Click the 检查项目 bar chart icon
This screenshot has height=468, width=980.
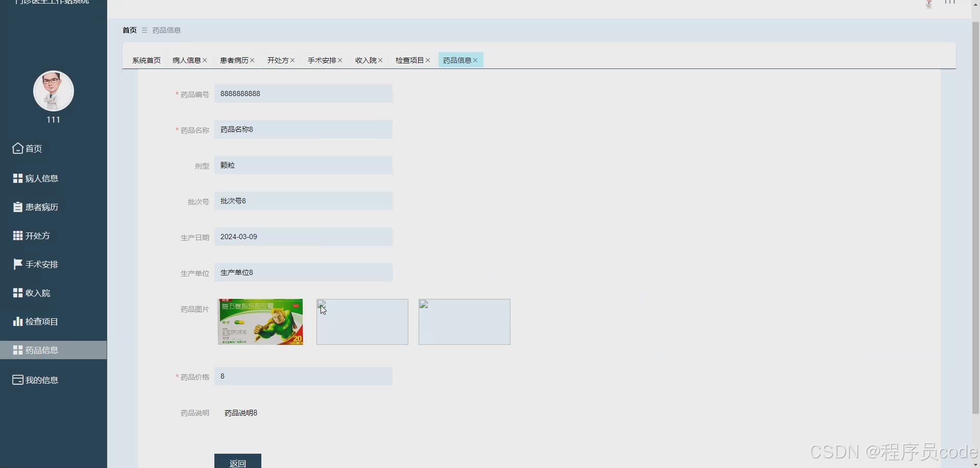click(x=18, y=321)
